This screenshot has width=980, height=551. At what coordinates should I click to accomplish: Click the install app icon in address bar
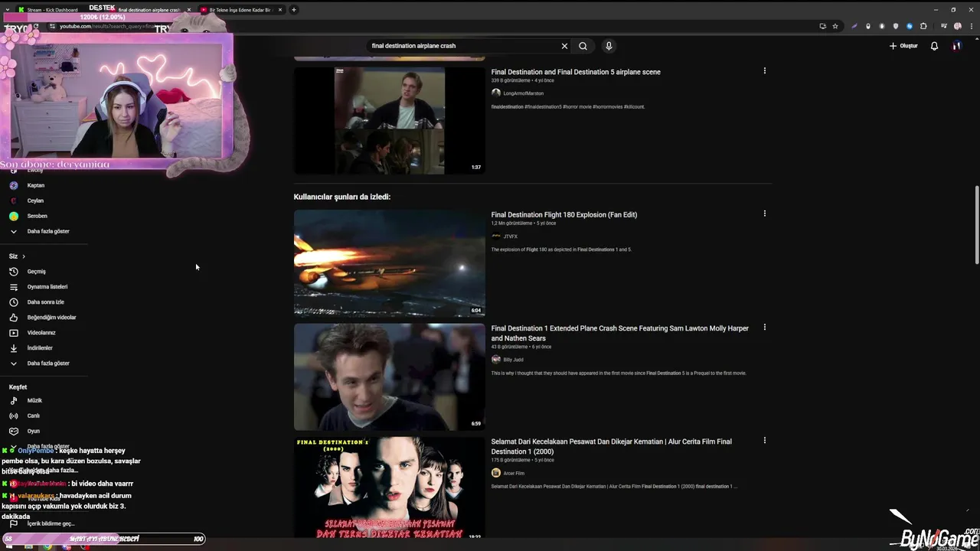pos(822,26)
